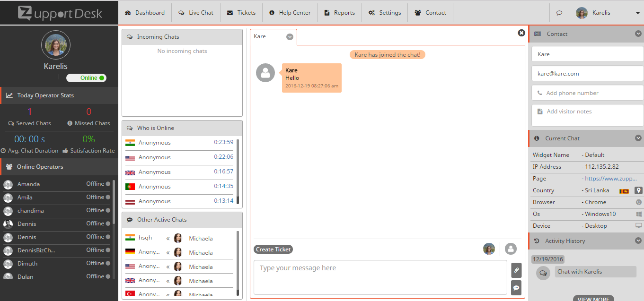Click the grey visitor avatar above message box
Viewport: 644px width, 301px height.
[x=511, y=249]
